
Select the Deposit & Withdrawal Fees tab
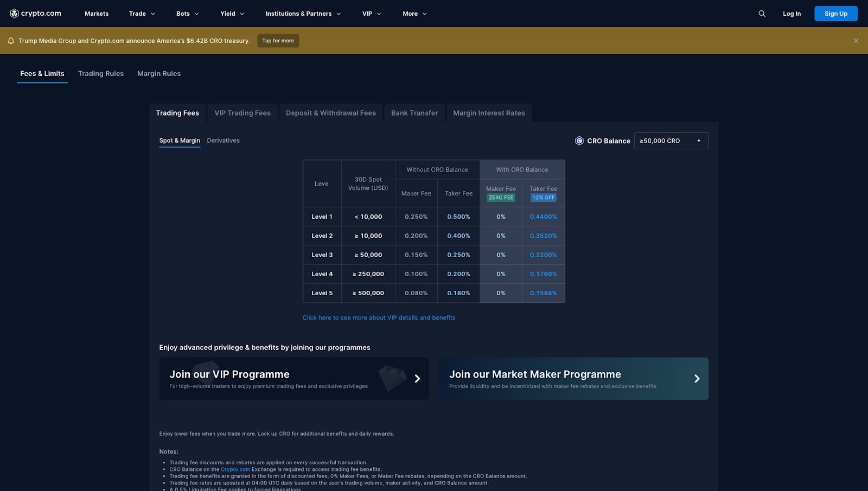(x=330, y=113)
